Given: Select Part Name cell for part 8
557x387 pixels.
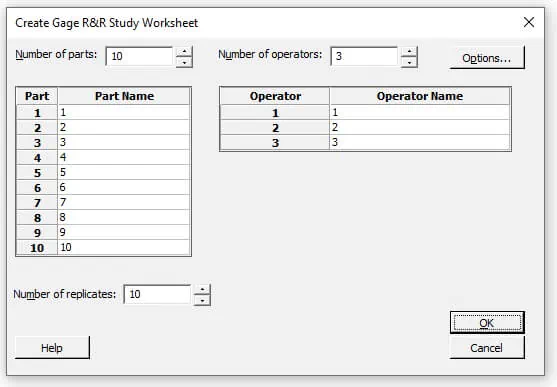Looking at the screenshot, I should (124, 217).
